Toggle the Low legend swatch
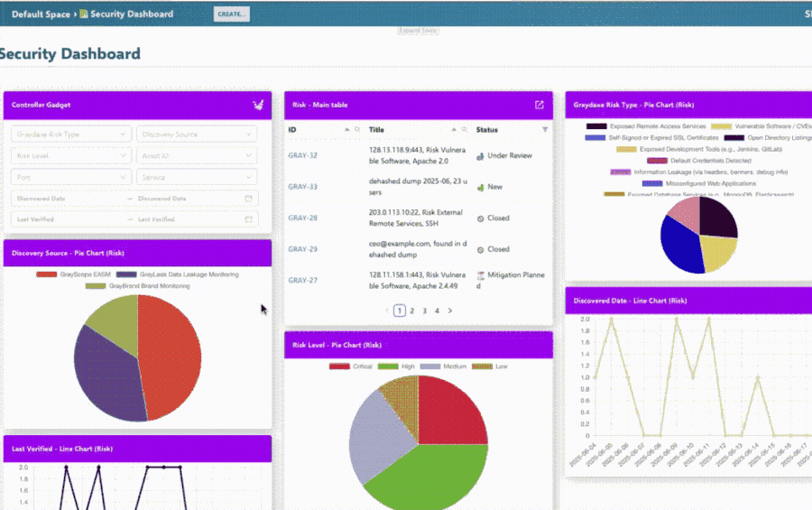812x510 pixels. (x=482, y=366)
